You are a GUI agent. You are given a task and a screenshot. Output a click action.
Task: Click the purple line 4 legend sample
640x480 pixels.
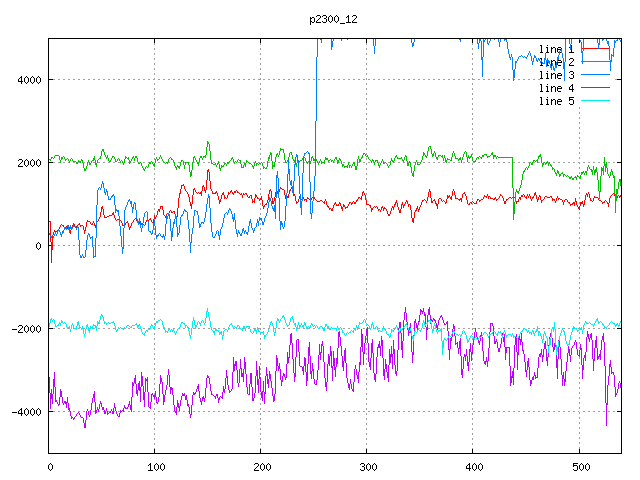pyautogui.click(x=596, y=88)
